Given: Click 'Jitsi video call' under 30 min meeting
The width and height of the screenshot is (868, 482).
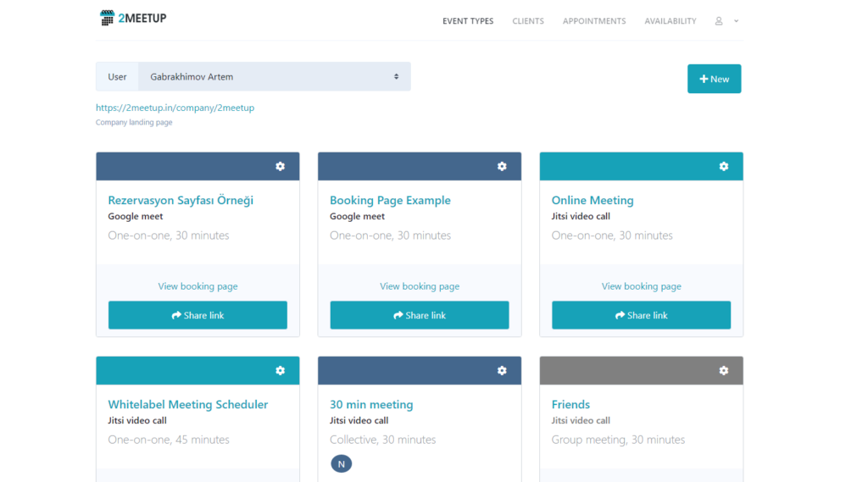Looking at the screenshot, I should click(x=359, y=420).
